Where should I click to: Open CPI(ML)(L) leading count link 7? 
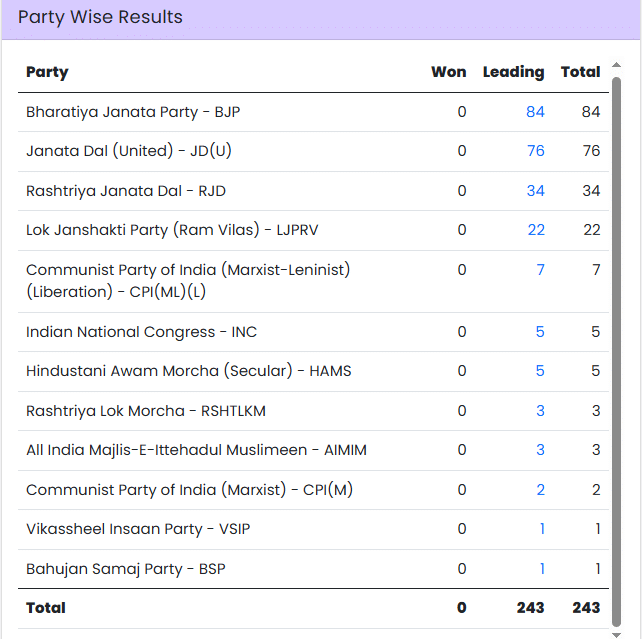pyautogui.click(x=540, y=270)
